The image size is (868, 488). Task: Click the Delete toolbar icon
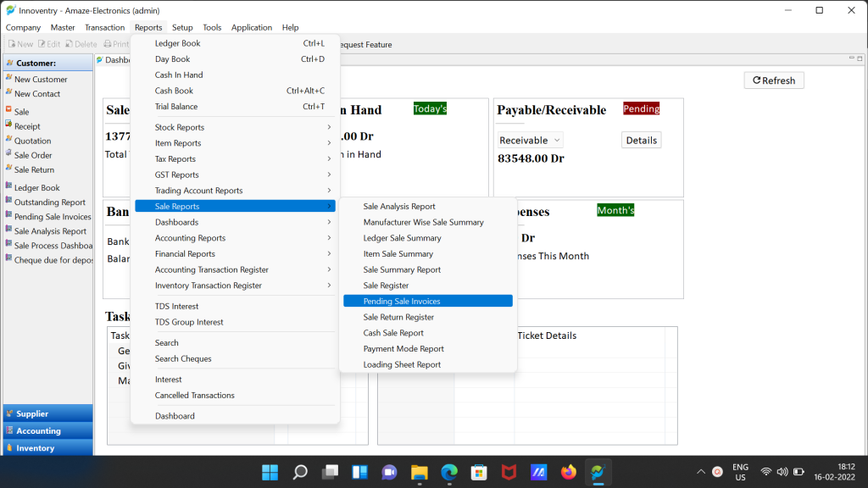(x=81, y=44)
